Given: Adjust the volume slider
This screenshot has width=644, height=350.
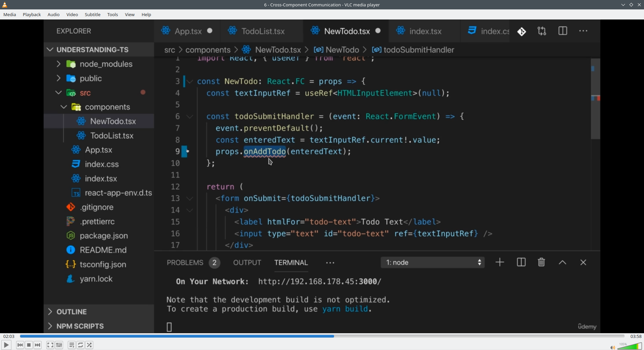Looking at the screenshot, I should pos(630,346).
